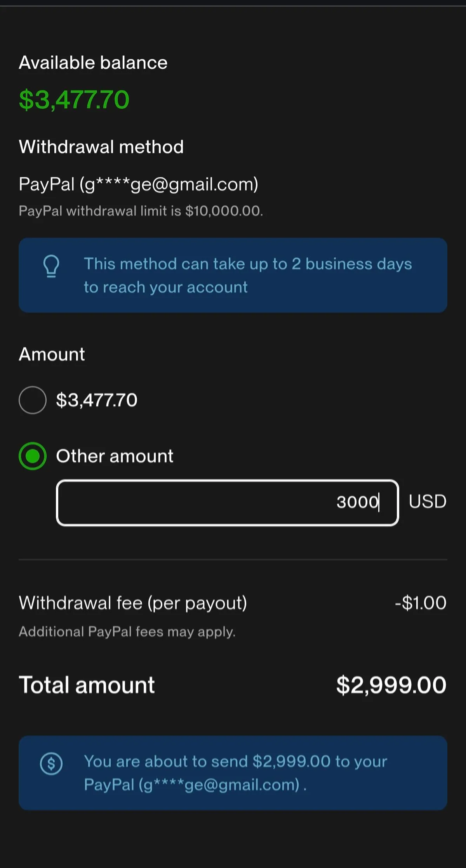The width and height of the screenshot is (466, 868).
Task: Click the $3,477.70 amount label
Action: click(97, 400)
